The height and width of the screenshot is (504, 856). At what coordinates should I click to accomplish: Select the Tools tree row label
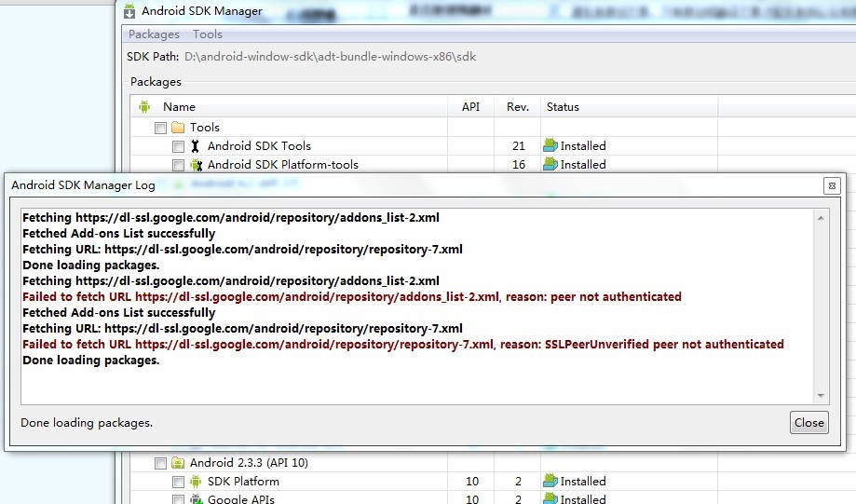click(x=205, y=128)
